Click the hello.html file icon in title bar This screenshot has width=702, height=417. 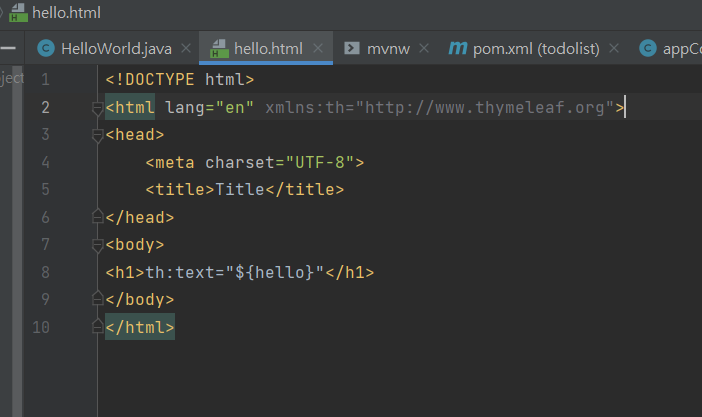16,13
